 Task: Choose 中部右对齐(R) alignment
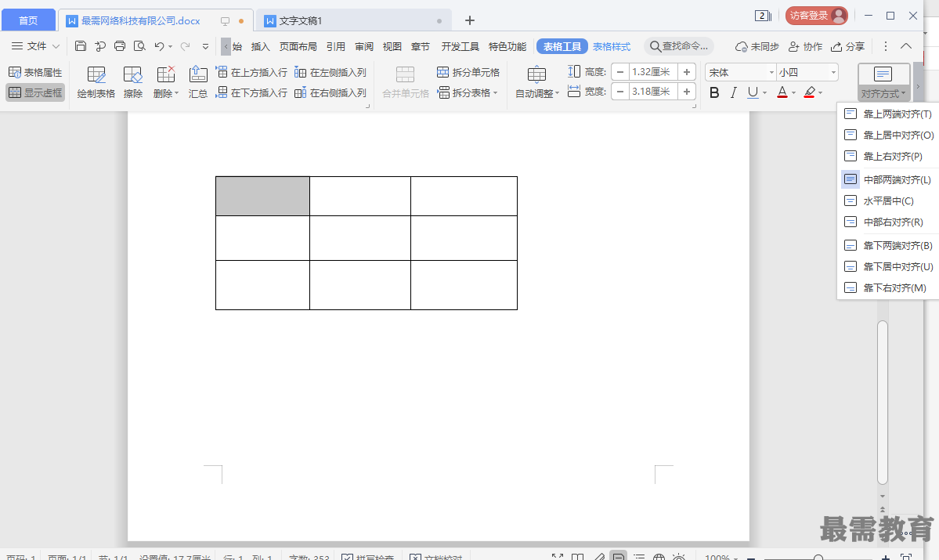(888, 222)
